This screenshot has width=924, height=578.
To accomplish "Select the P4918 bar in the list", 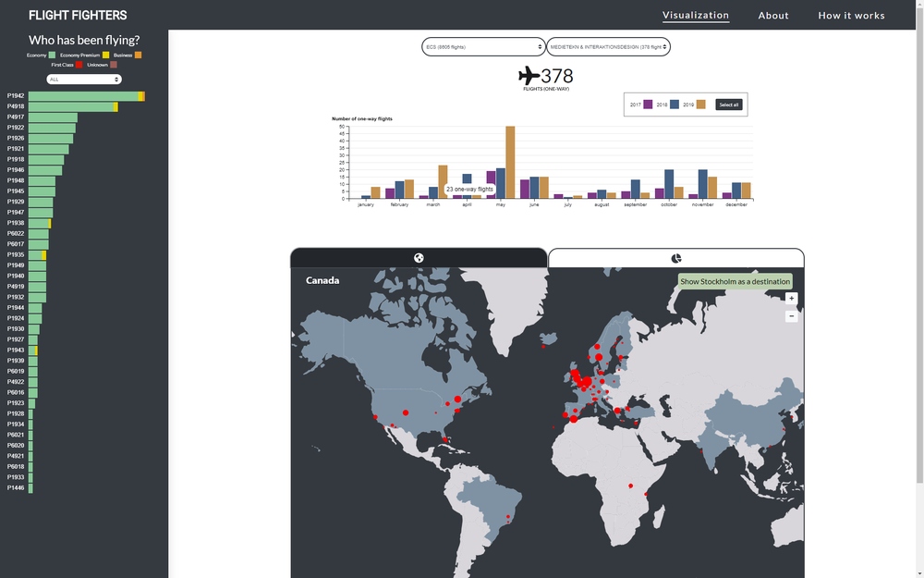I will click(73, 106).
